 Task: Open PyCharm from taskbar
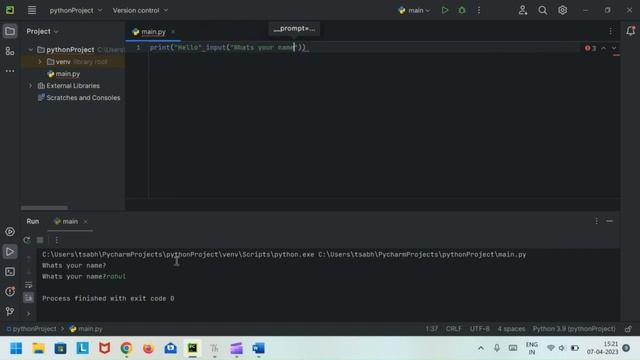(192, 348)
